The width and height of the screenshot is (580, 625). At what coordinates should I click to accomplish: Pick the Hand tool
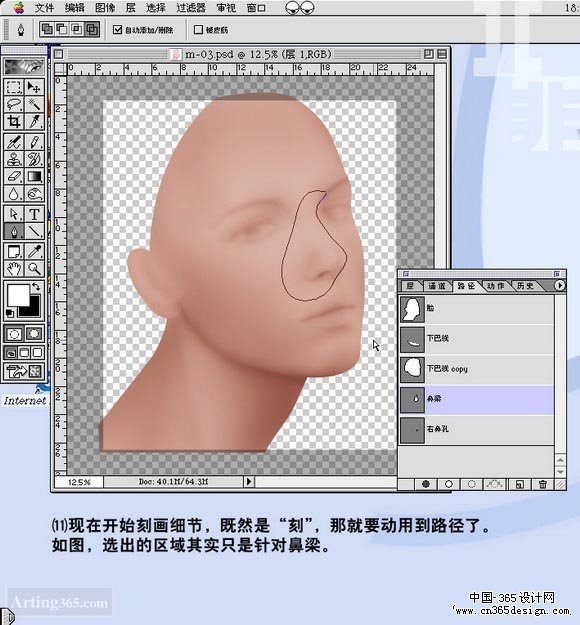[x=14, y=269]
